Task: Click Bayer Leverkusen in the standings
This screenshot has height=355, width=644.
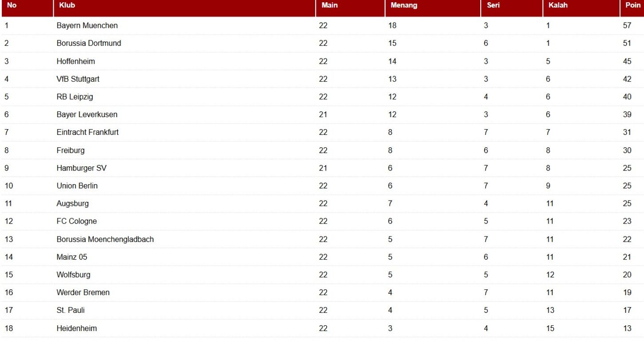Action: click(87, 114)
